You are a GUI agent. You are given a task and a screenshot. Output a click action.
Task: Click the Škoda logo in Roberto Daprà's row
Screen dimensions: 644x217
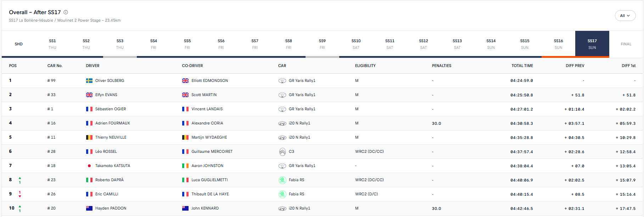coord(282,180)
